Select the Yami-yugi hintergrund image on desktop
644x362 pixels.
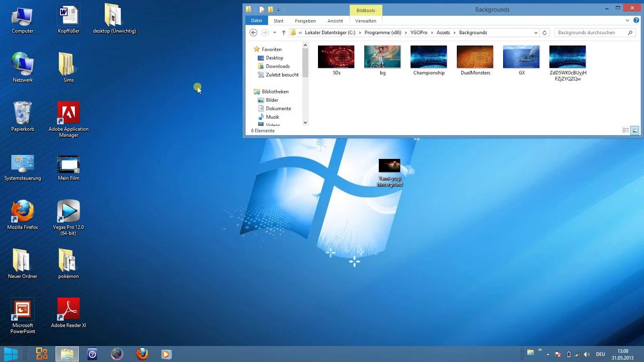click(x=389, y=172)
